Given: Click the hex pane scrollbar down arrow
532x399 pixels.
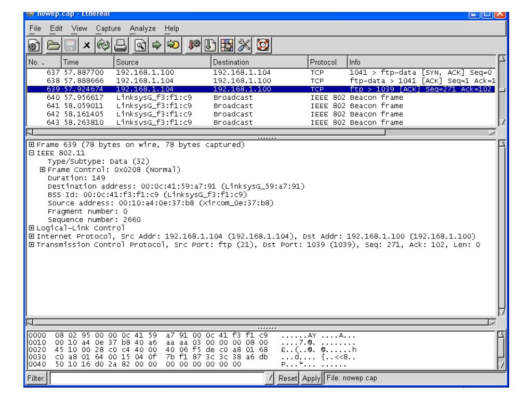Looking at the screenshot, I should 502,365.
